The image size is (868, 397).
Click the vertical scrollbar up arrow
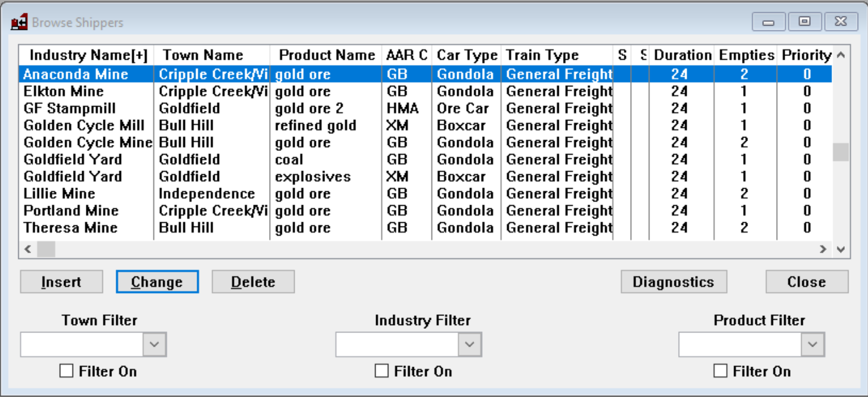pos(841,55)
